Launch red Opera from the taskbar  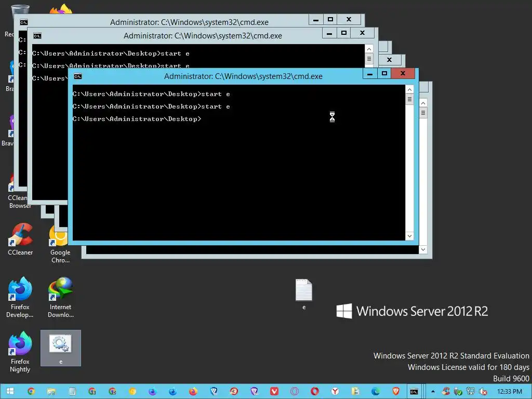click(x=314, y=392)
